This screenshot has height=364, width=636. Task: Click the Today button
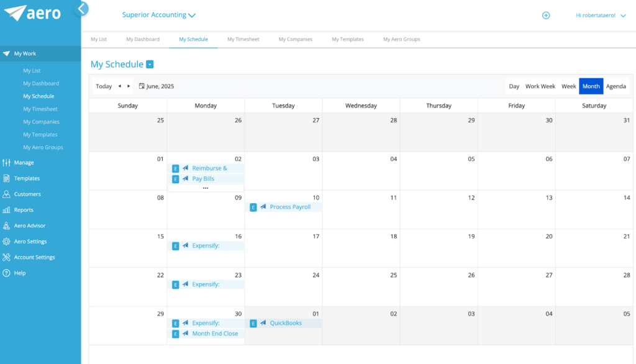(x=103, y=86)
